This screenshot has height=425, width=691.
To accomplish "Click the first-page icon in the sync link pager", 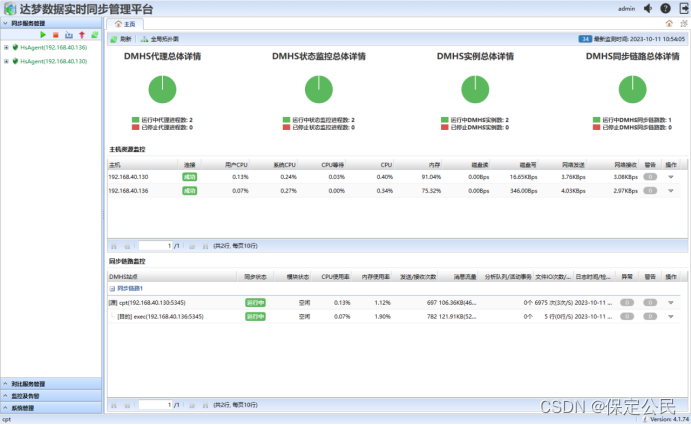I will (x=114, y=405).
